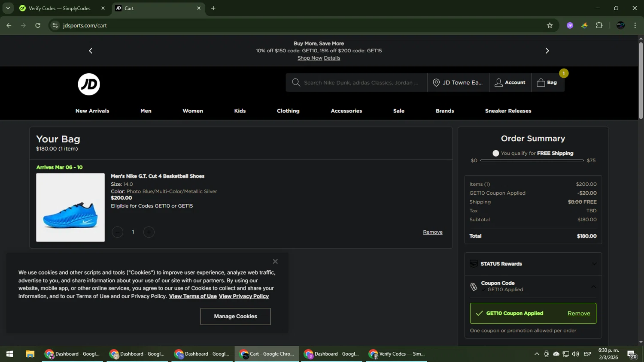Open View Terms of Use link

(x=193, y=296)
